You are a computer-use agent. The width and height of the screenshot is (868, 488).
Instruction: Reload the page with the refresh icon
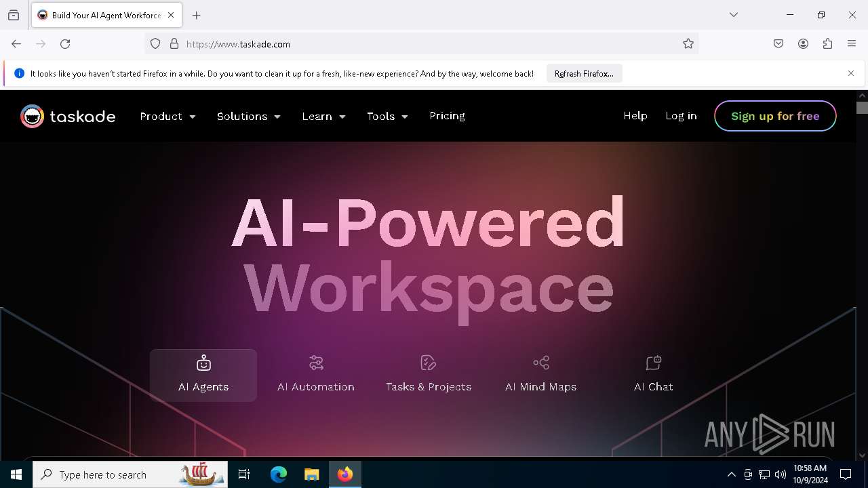point(65,44)
